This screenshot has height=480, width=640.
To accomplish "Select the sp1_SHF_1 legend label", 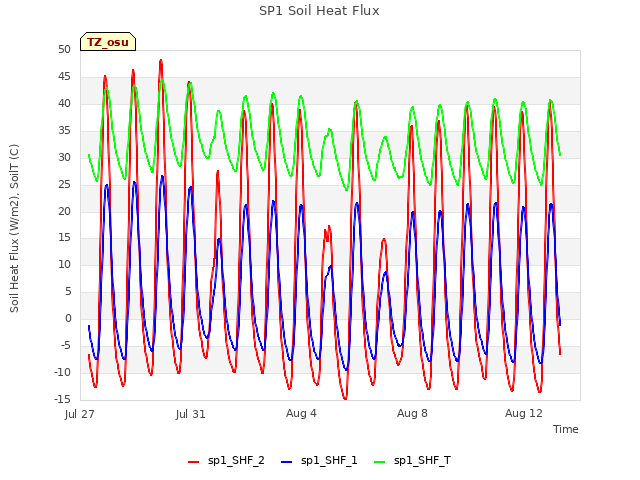I will 329,460.
